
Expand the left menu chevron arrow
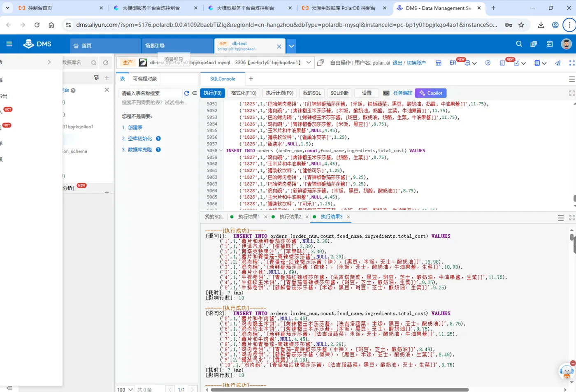[x=49, y=62]
